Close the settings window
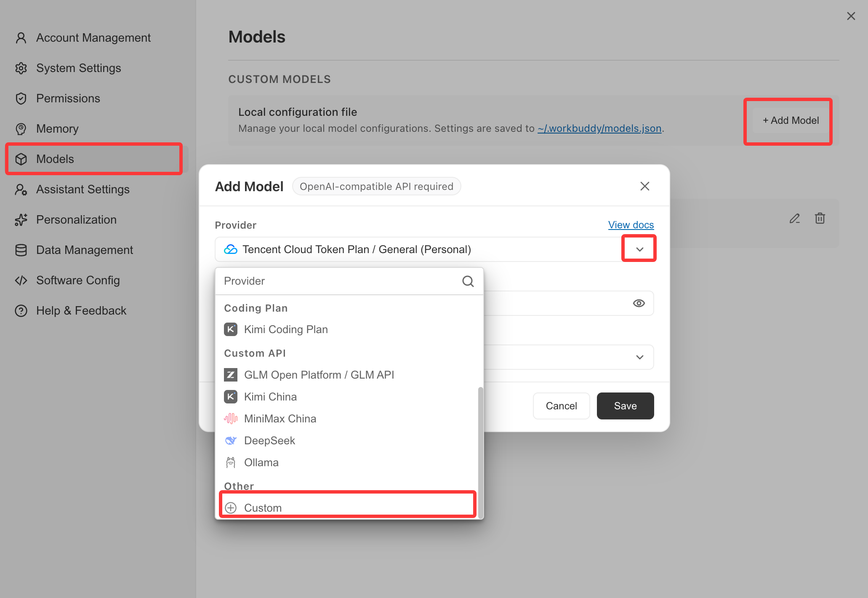Viewport: 868px width, 598px height. pyautogui.click(x=851, y=16)
